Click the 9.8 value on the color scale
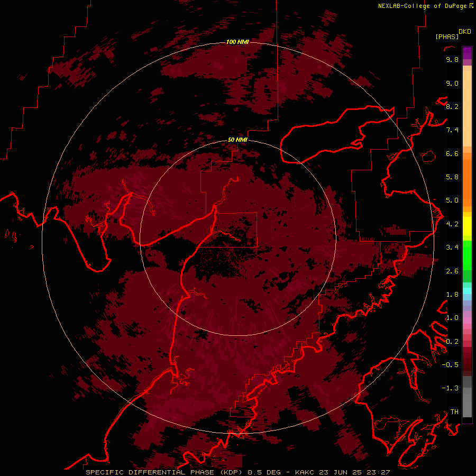The width and height of the screenshot is (476, 476). tap(452, 59)
